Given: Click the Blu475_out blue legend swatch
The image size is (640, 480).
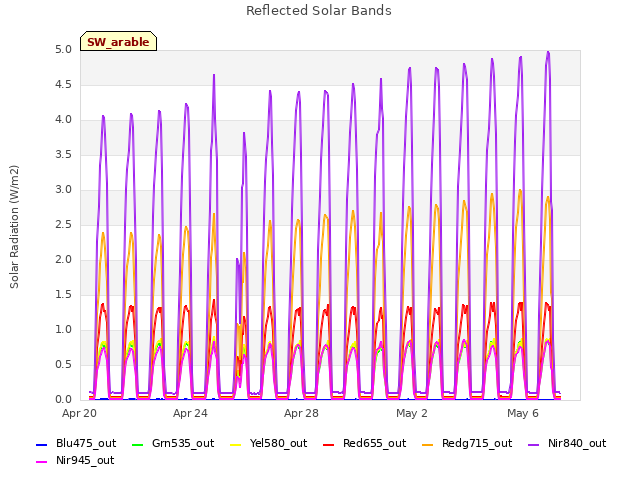Looking at the screenshot, I should tap(42, 444).
